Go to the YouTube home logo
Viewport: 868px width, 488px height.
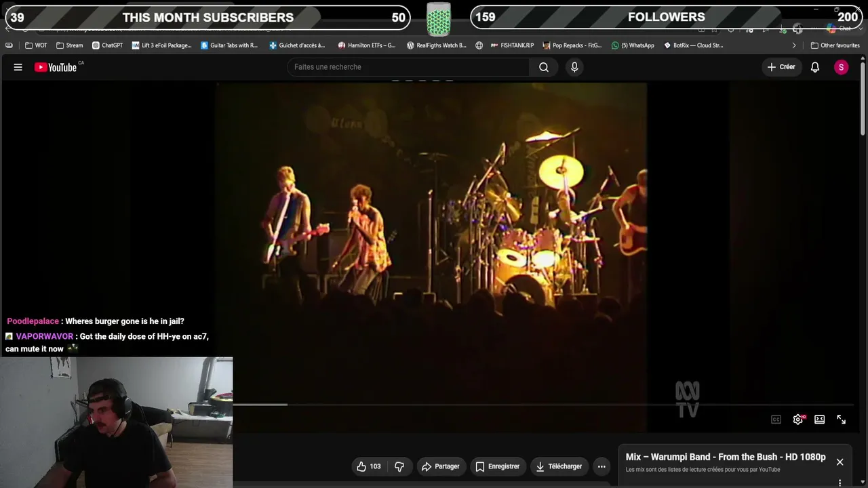[56, 67]
